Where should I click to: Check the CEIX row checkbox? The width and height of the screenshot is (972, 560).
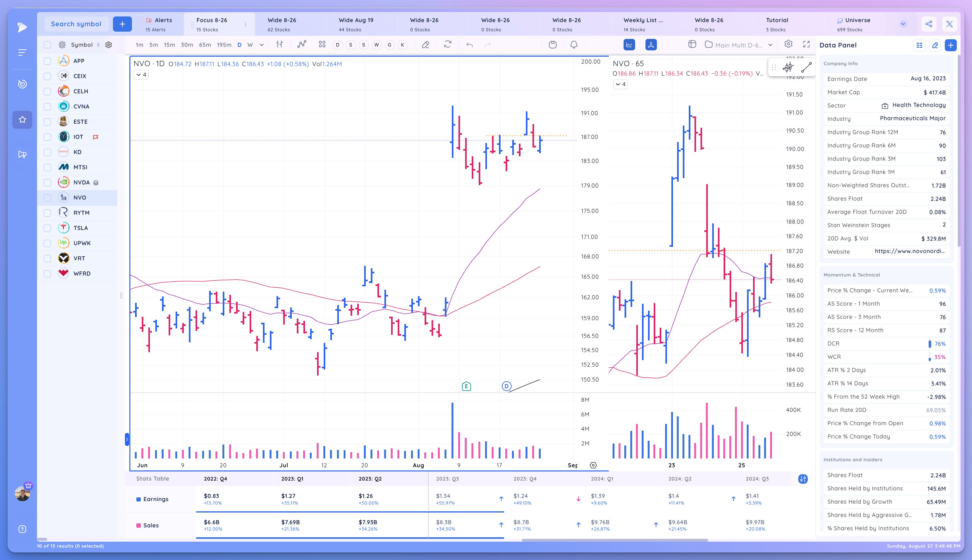(x=47, y=76)
